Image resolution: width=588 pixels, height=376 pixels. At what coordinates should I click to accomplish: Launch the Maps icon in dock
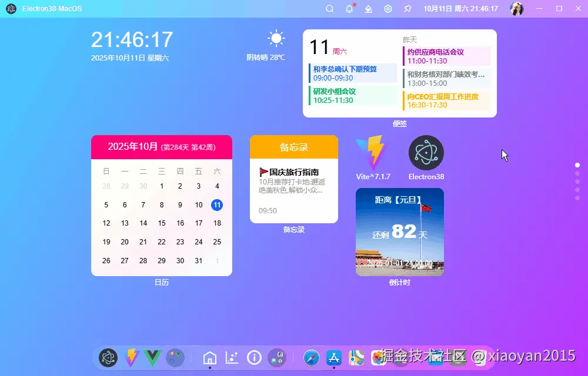coord(356,358)
